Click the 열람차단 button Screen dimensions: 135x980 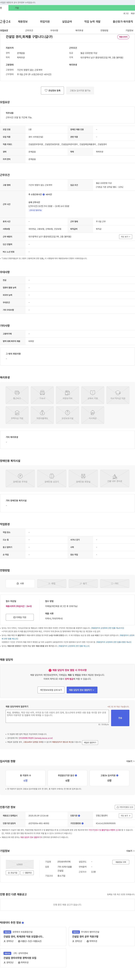27,873
